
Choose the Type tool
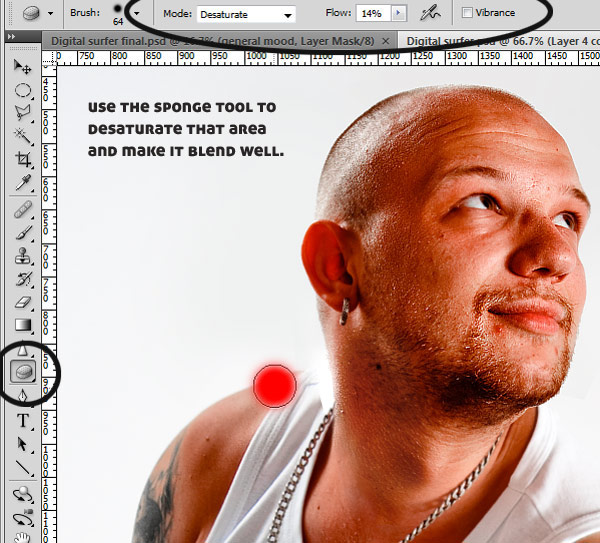23,421
